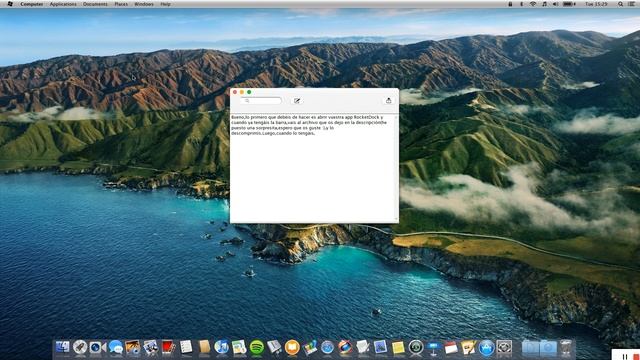Open the orange iBooks dock icon

tap(292, 347)
